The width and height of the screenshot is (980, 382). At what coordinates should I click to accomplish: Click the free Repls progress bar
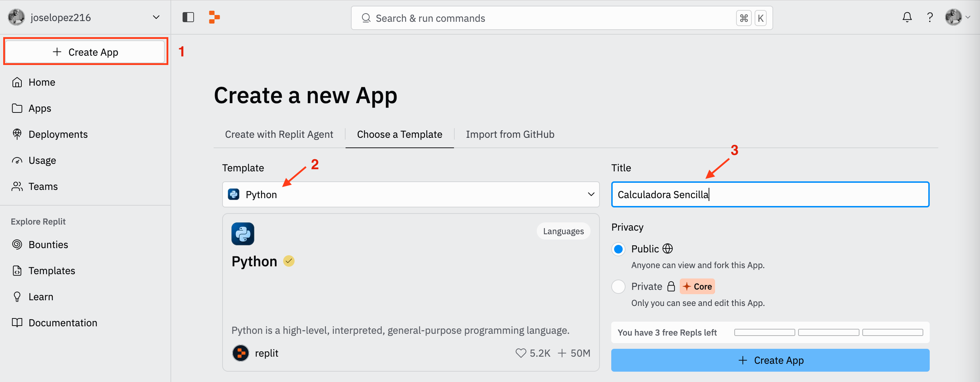(828, 332)
